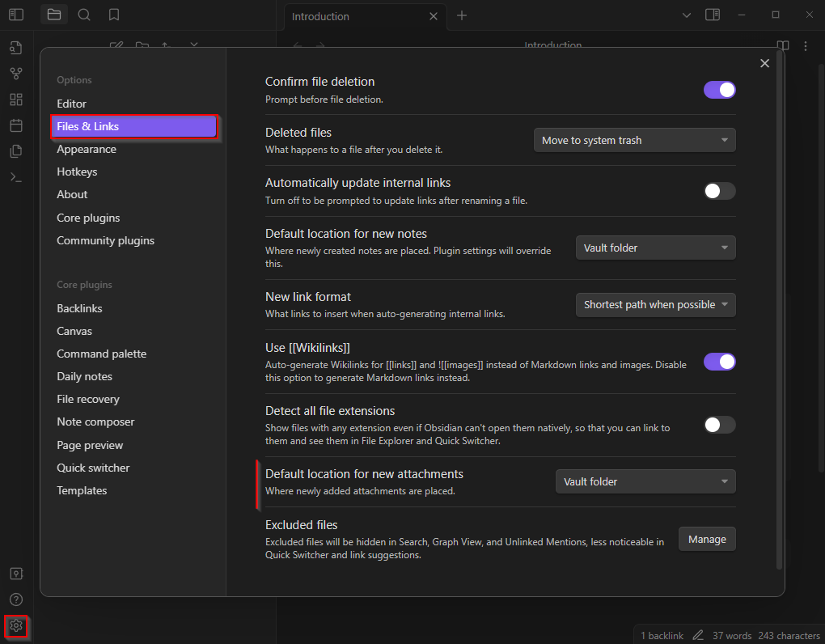Open New link format dropdown
825x644 pixels.
click(656, 305)
